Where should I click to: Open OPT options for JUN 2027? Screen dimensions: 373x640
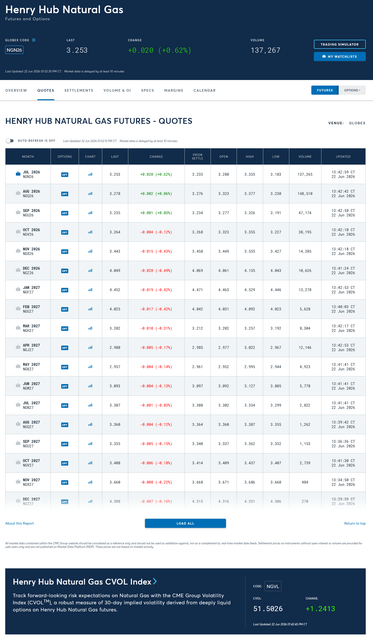pyautogui.click(x=64, y=386)
